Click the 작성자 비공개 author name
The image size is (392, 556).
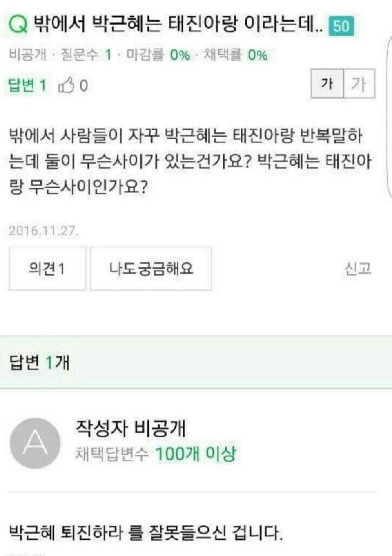[130, 428]
